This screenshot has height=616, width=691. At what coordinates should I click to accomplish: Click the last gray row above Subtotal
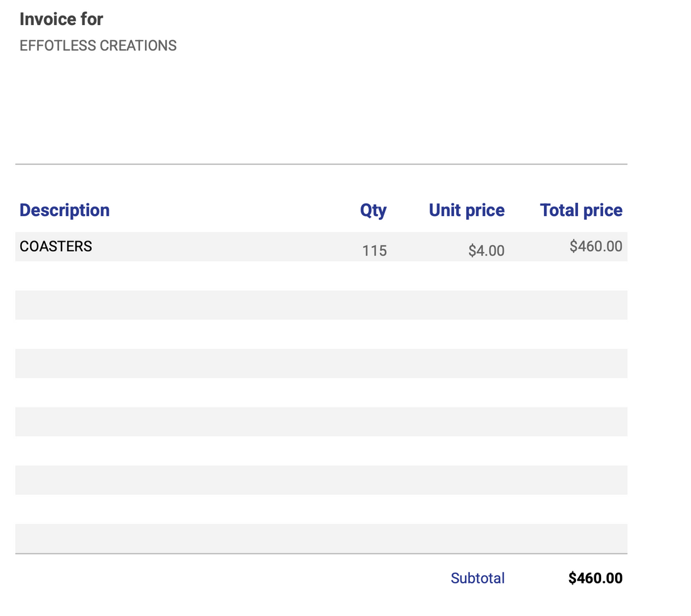[320, 539]
